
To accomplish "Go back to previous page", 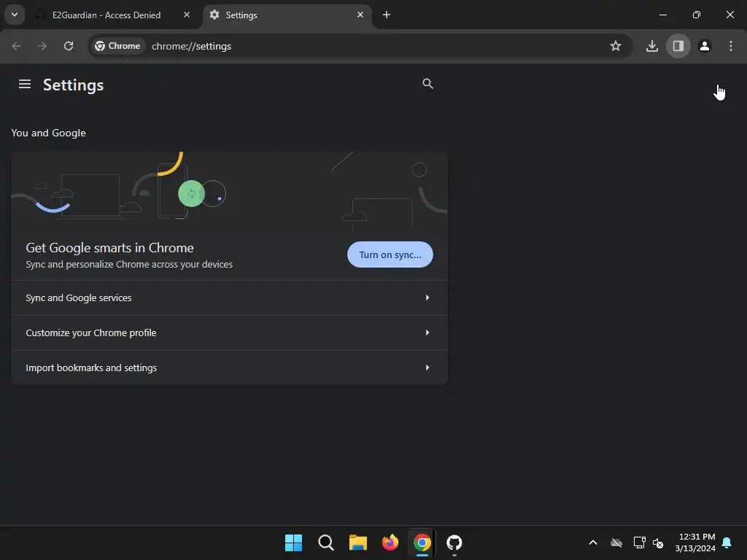I will pos(16,46).
